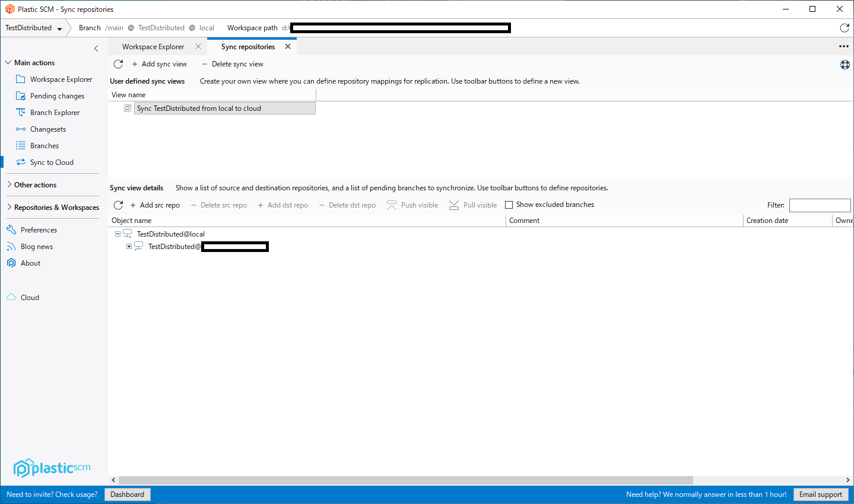The image size is (854, 504).
Task: Open Branch Explorer from sidebar
Action: (x=47, y=113)
